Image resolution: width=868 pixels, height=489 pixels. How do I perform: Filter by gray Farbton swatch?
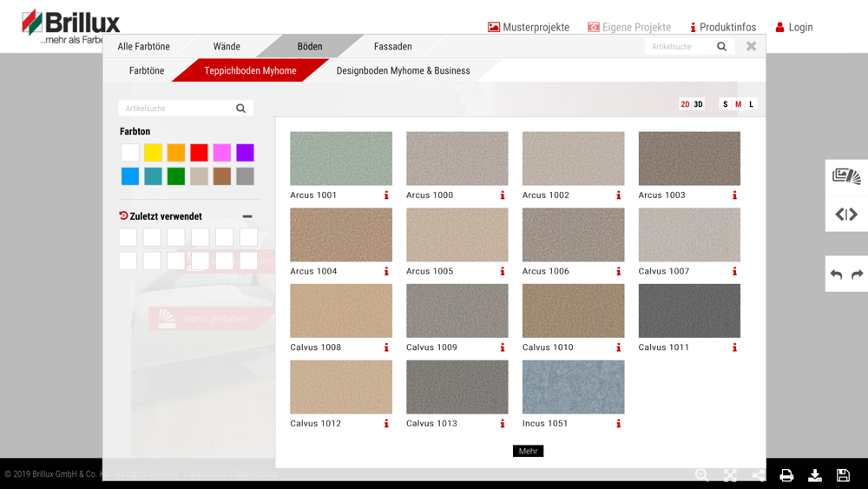coord(246,176)
